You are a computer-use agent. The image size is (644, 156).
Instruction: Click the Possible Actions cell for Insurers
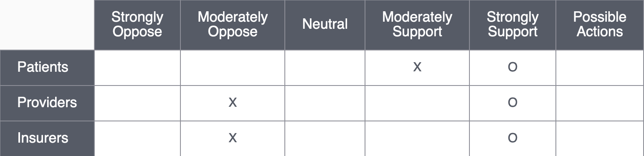coord(600,138)
